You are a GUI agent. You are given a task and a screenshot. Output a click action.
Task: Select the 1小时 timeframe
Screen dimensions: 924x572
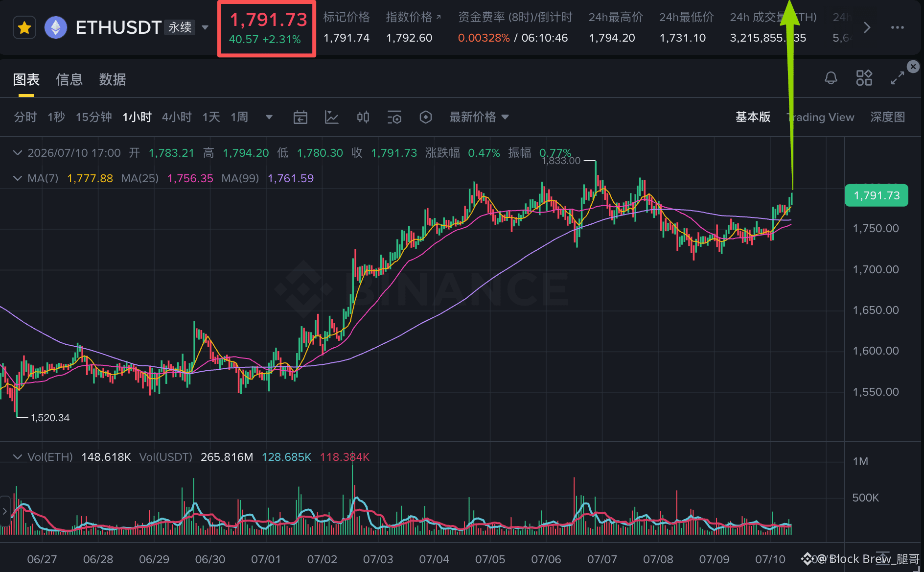click(137, 117)
